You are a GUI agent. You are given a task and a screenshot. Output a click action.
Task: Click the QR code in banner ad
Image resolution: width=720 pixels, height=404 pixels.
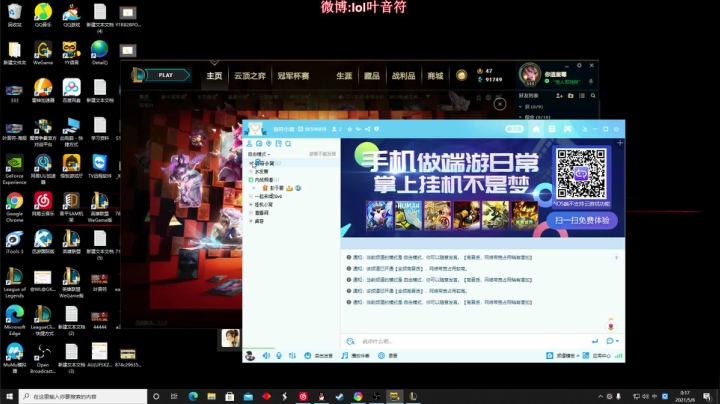[581, 174]
